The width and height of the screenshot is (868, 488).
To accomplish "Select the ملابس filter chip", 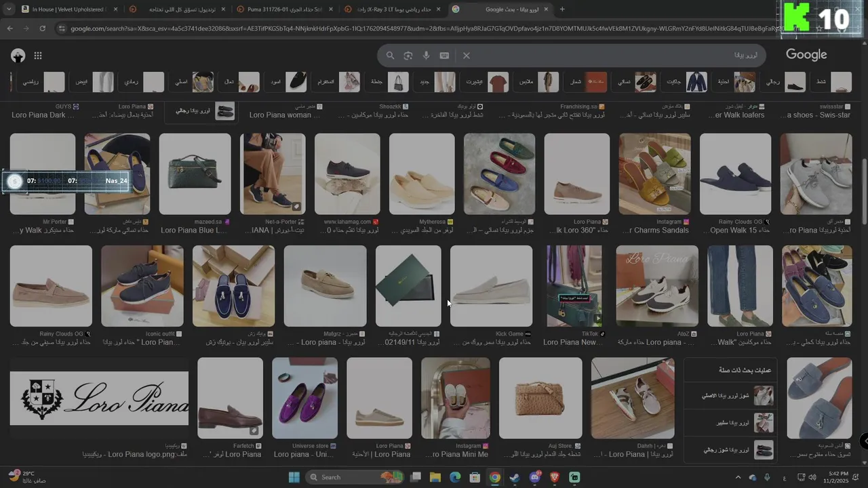I will [538, 82].
